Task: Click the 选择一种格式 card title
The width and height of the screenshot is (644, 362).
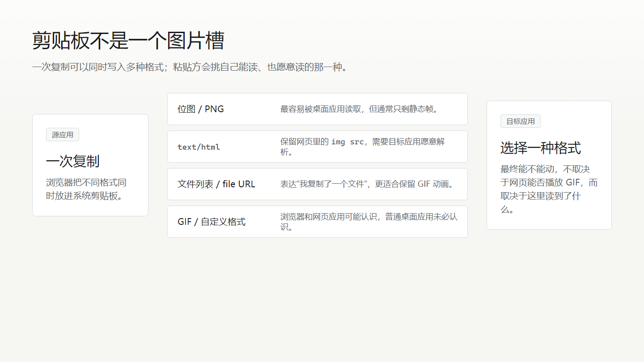Action: [541, 147]
